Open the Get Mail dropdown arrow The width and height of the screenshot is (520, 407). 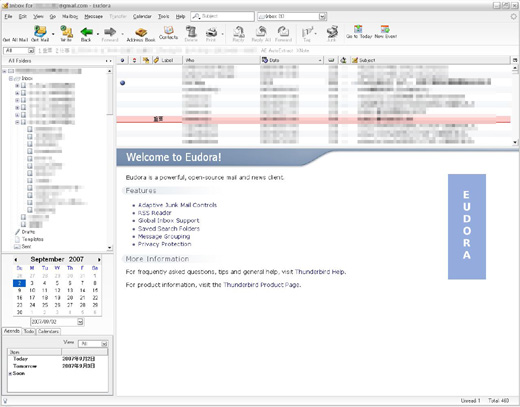[x=53, y=34]
